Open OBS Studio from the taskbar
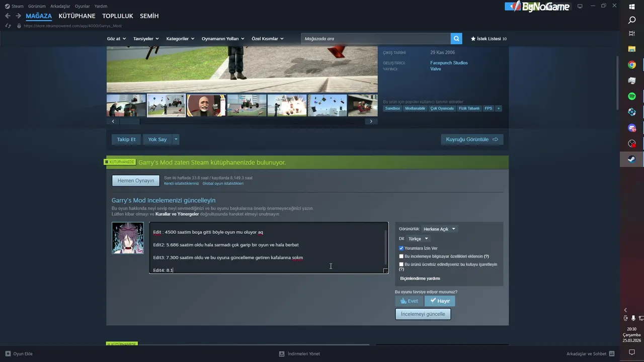The height and width of the screenshot is (362, 644). [x=632, y=143]
